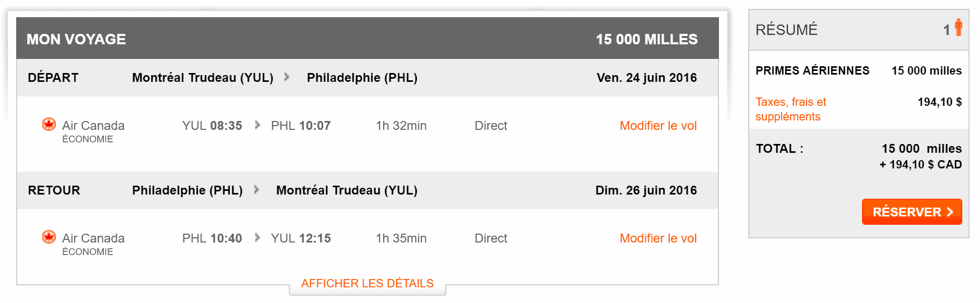Click Modifier le vol for the departure flight
980x303 pixels.
(x=658, y=125)
